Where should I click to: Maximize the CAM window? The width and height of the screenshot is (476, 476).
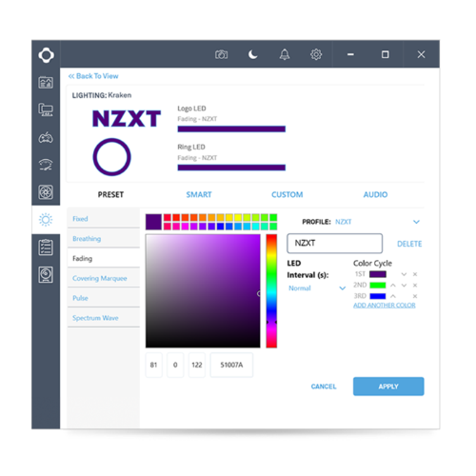point(386,54)
